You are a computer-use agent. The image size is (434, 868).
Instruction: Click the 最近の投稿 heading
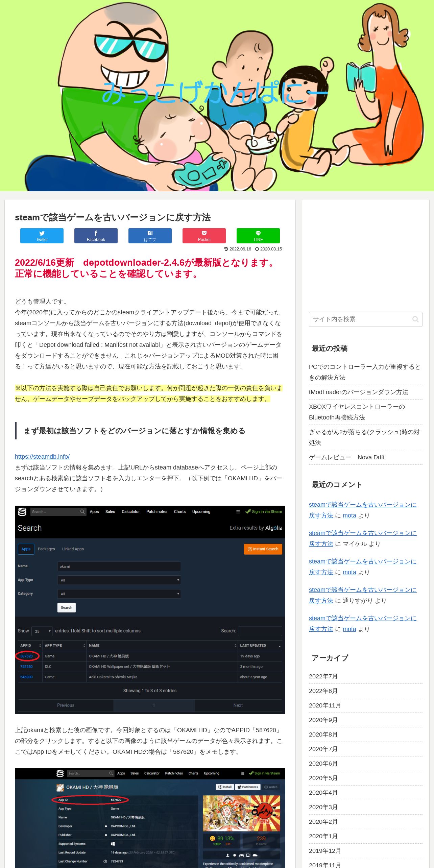(x=330, y=348)
